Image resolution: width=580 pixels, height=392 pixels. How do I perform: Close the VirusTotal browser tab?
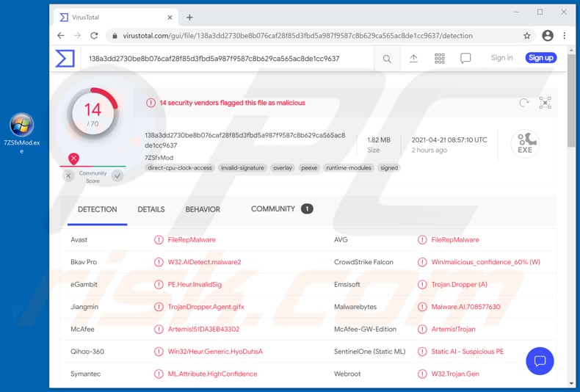click(170, 18)
